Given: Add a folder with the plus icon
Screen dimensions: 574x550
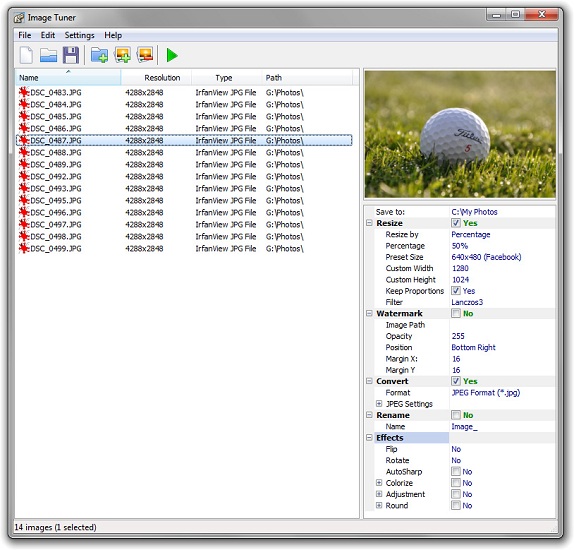Looking at the screenshot, I should coord(99,55).
